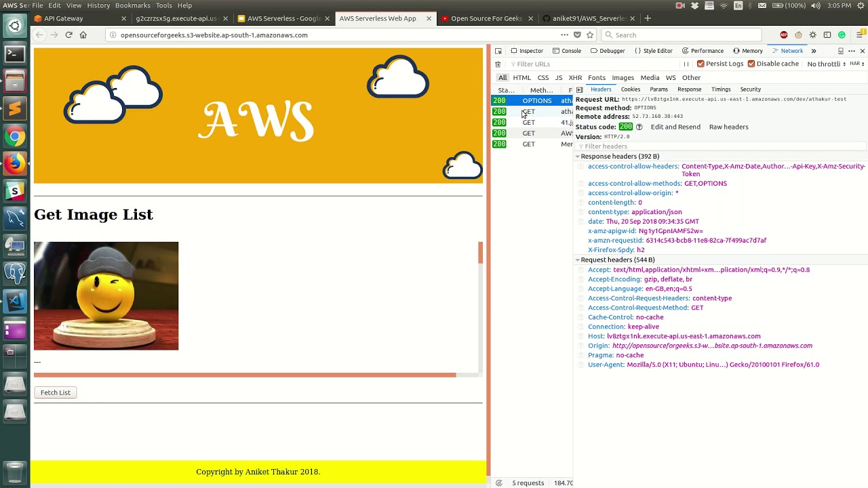
Task: Open the Timings tab of request details
Action: (721, 89)
